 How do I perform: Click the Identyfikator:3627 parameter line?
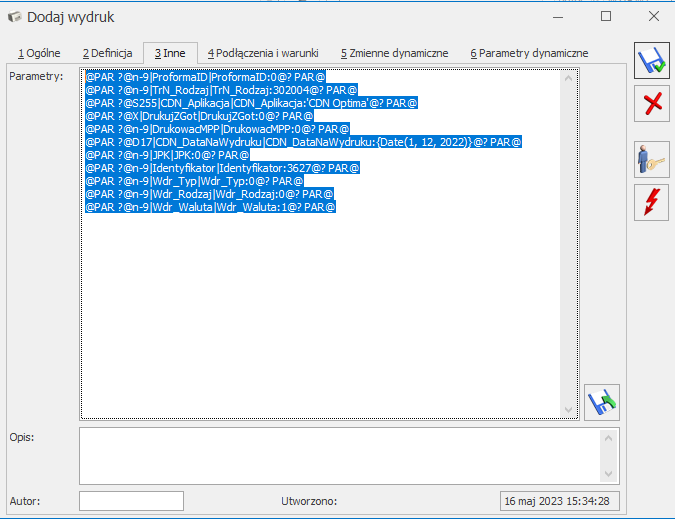tap(223, 168)
